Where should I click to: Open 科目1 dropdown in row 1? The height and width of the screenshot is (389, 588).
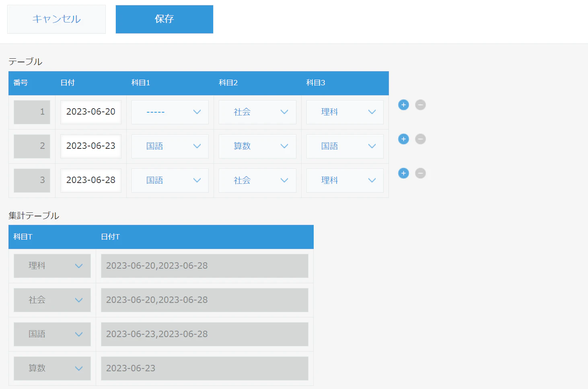point(170,112)
